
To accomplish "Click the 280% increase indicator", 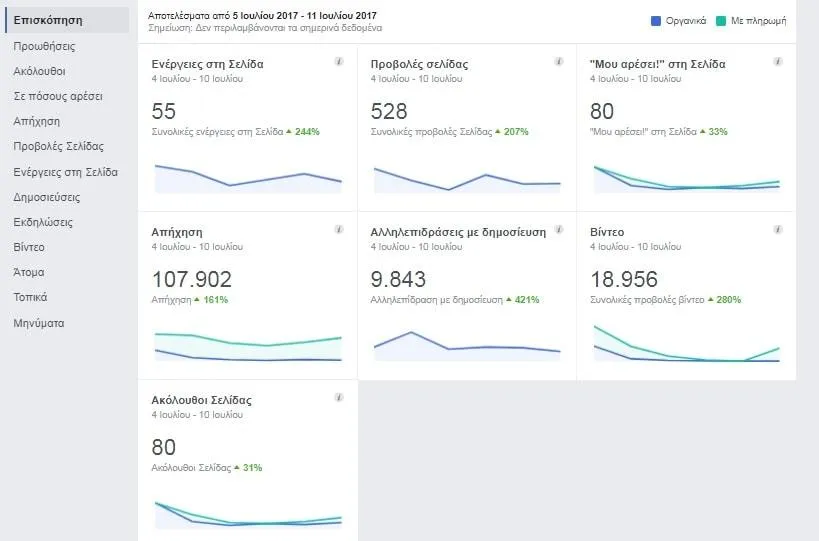I will coord(724,300).
